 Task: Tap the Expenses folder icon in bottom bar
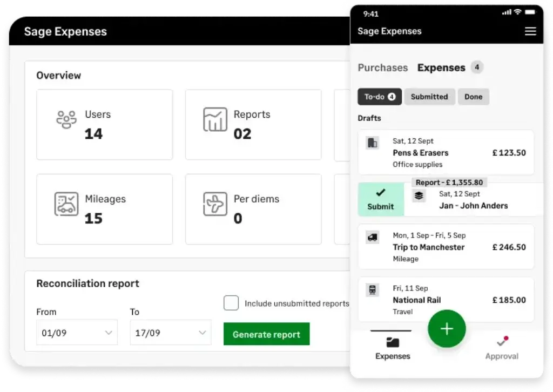(393, 342)
